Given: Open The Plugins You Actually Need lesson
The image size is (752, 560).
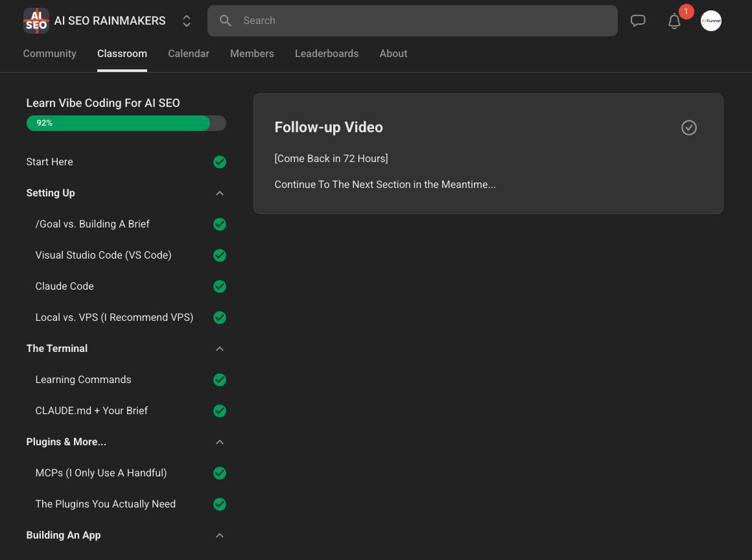Looking at the screenshot, I should coord(106,504).
